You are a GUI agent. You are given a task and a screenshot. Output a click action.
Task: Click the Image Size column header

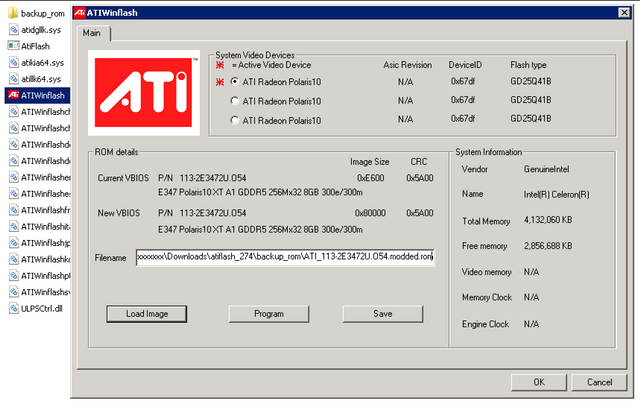pyautogui.click(x=369, y=162)
